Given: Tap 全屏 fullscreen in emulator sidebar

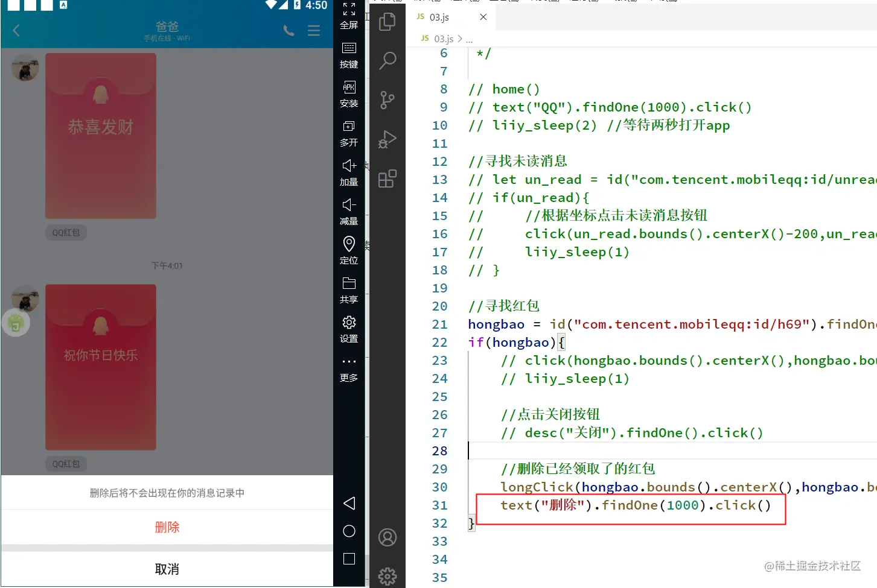Looking at the screenshot, I should 349,16.
